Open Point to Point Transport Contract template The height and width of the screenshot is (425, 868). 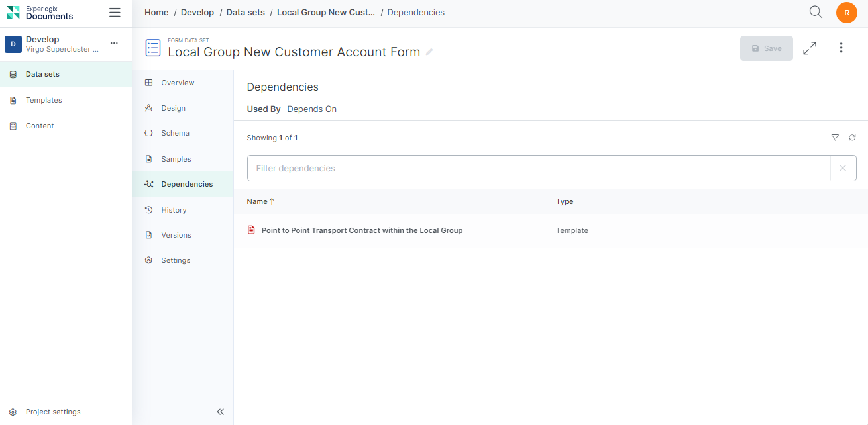tap(362, 230)
